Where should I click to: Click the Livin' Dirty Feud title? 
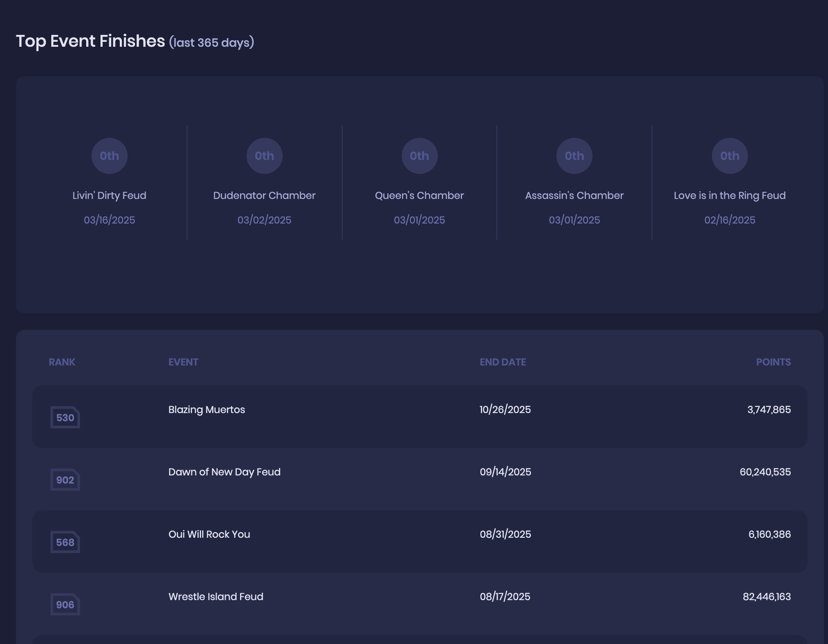(110, 195)
